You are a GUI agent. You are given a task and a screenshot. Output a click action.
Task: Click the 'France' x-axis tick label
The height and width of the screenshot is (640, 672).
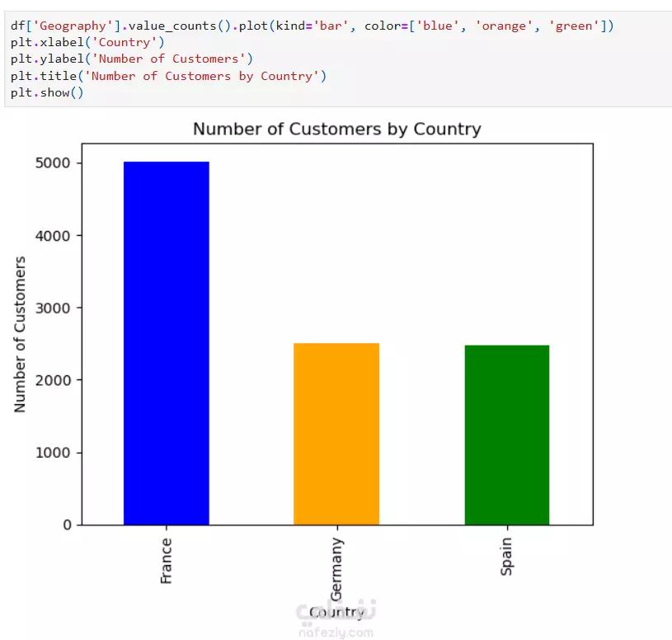coord(167,561)
